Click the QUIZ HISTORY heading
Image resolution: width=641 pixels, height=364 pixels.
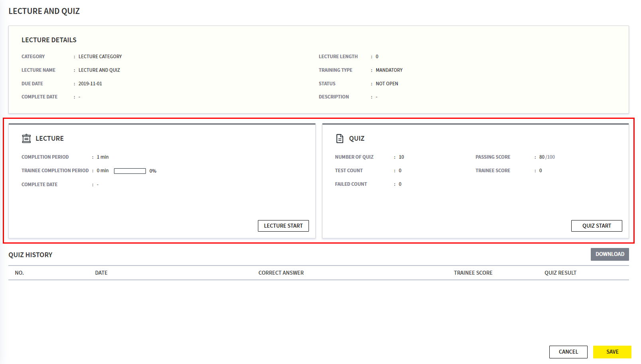pos(30,255)
